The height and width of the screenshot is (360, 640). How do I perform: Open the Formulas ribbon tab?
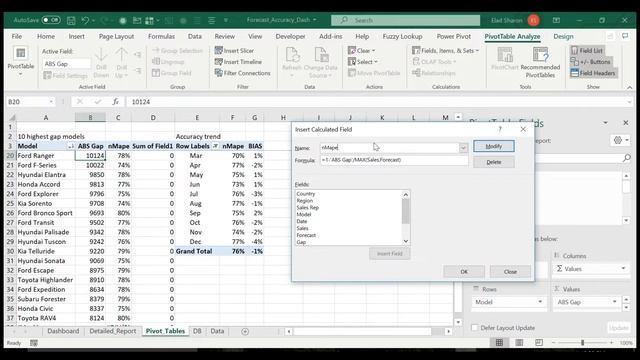coord(161,36)
